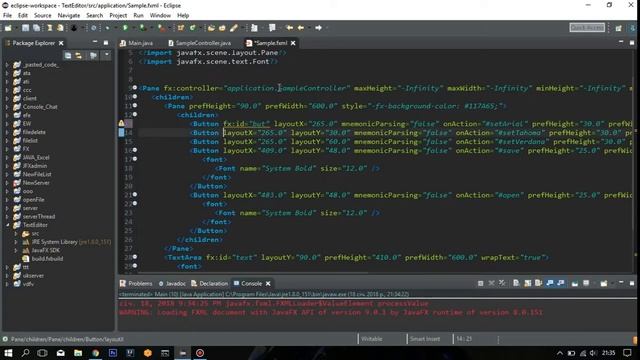Open the Windows Start menu

(x=8, y=353)
